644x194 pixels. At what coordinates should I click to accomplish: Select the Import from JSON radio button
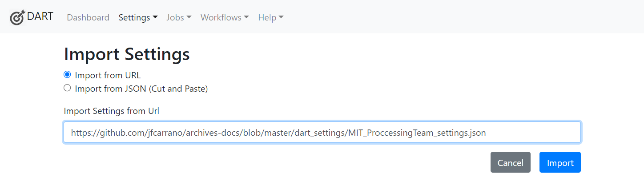(67, 88)
